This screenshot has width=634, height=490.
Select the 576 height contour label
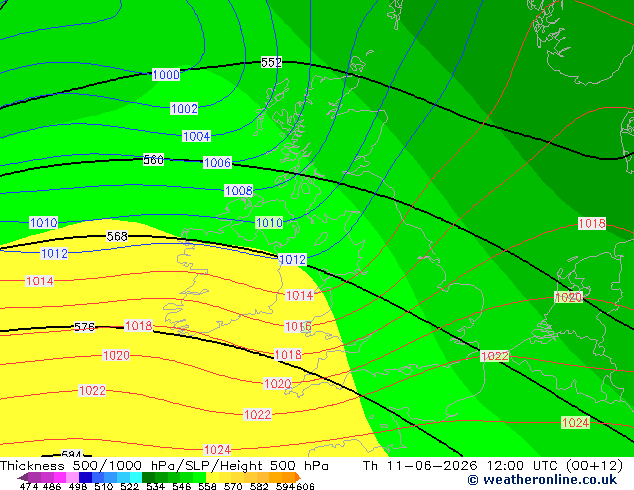(x=85, y=327)
